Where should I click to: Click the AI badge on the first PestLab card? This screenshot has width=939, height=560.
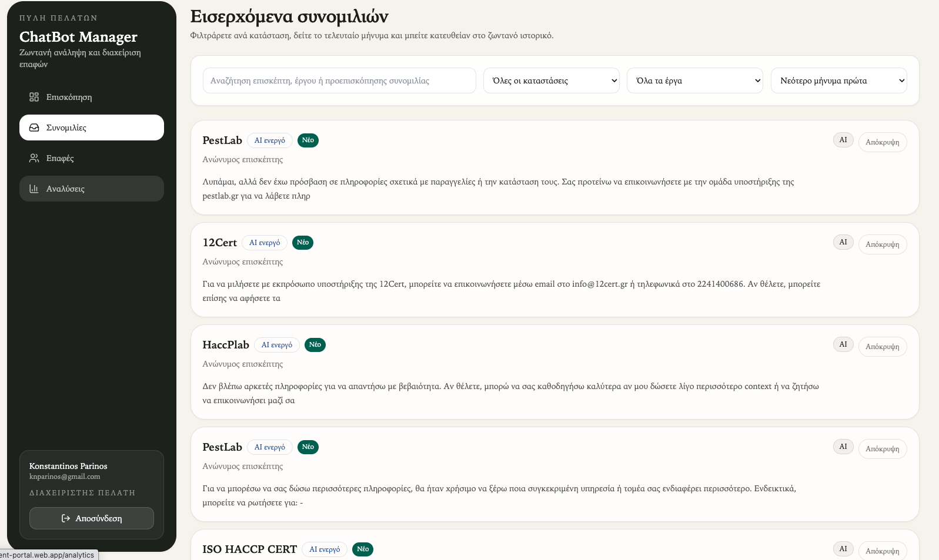point(843,140)
